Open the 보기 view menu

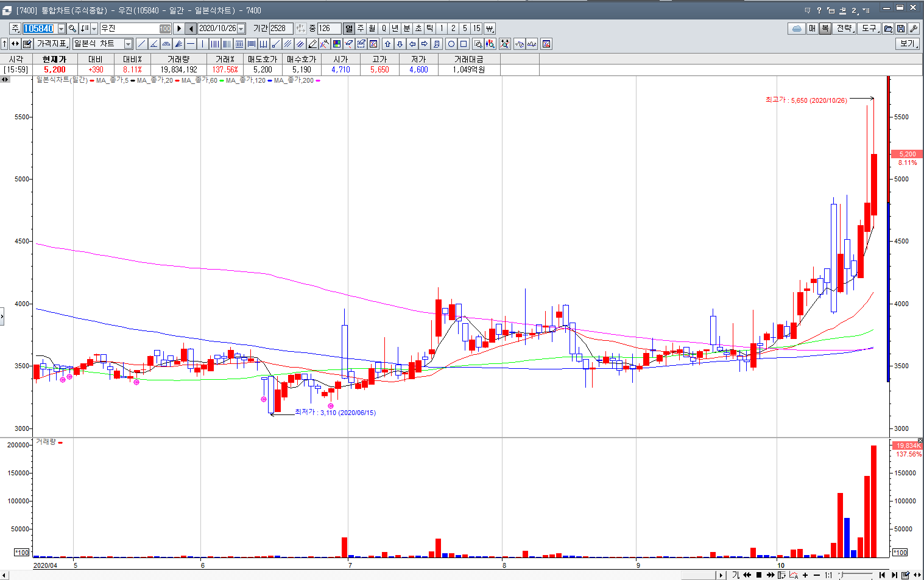coord(908,44)
